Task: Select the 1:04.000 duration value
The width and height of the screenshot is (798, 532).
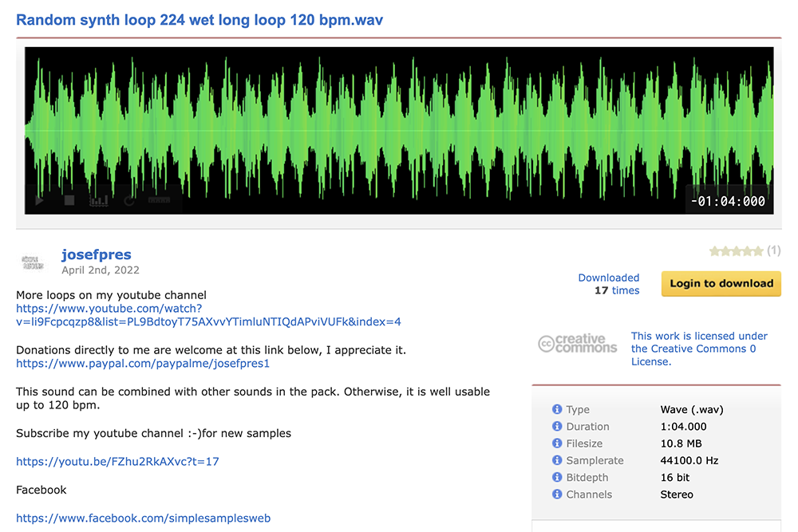Action: click(x=684, y=426)
